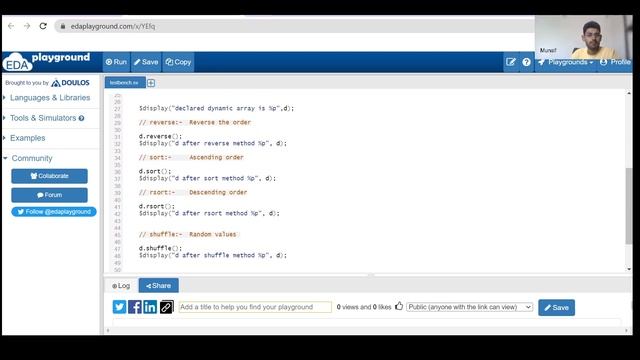
Task: Open the Public visibility dropdown
Action: [469, 307]
